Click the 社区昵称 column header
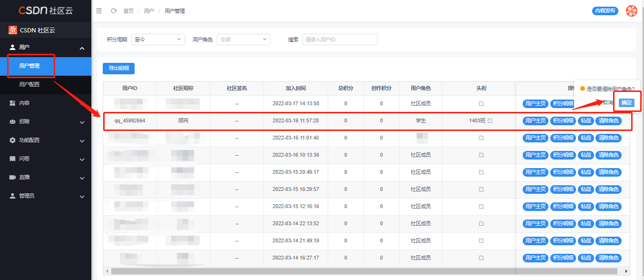 click(183, 88)
